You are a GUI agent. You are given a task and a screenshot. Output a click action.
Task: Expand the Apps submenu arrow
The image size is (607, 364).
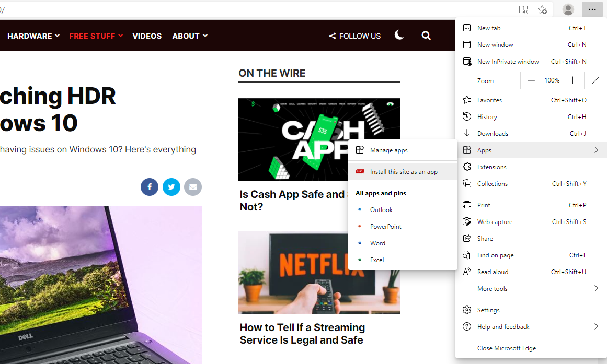click(596, 150)
